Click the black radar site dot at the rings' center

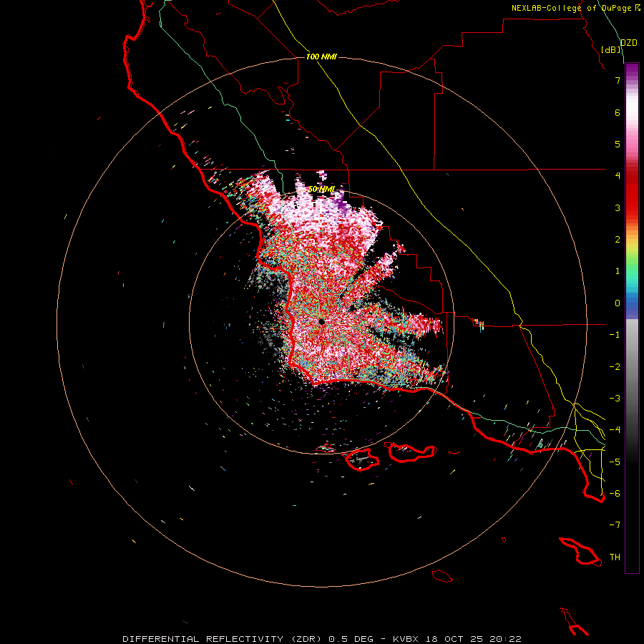(321, 321)
